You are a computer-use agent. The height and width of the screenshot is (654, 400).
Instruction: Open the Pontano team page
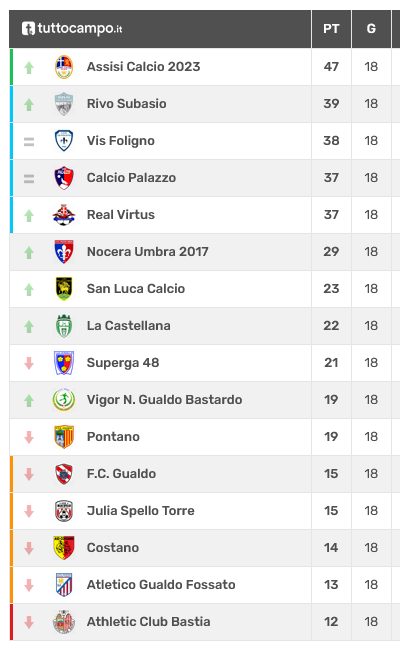tap(113, 437)
